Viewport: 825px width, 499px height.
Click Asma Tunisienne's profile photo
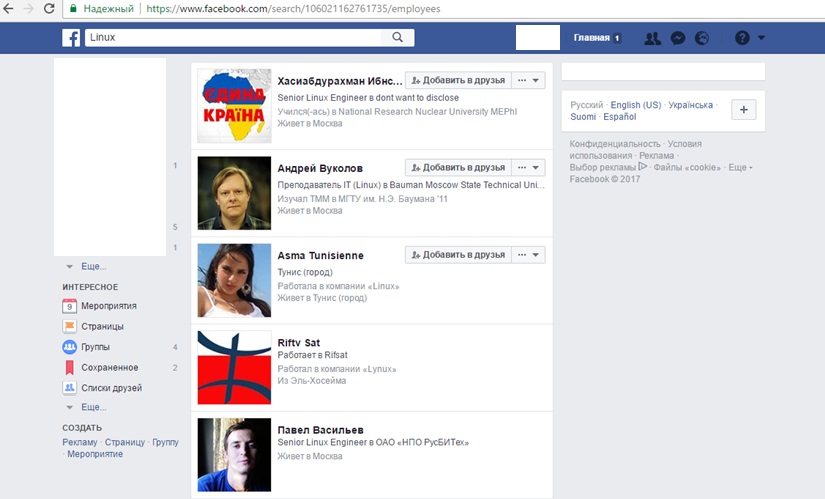point(234,281)
